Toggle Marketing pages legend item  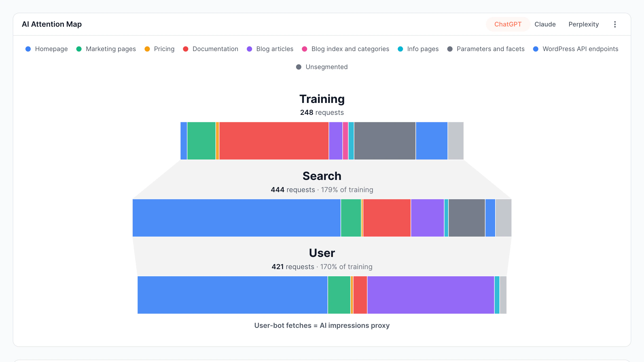tap(106, 49)
